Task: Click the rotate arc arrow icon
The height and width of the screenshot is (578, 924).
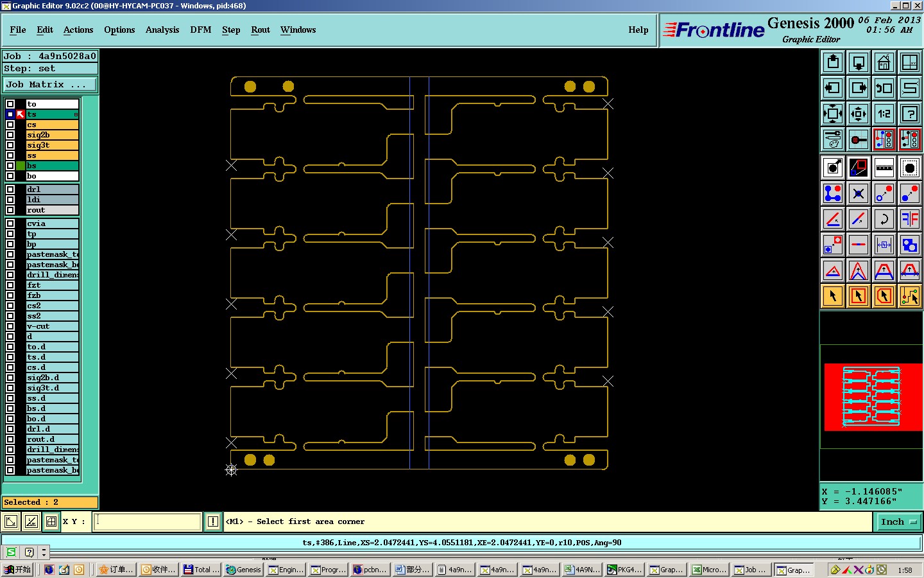Action: coord(884,219)
